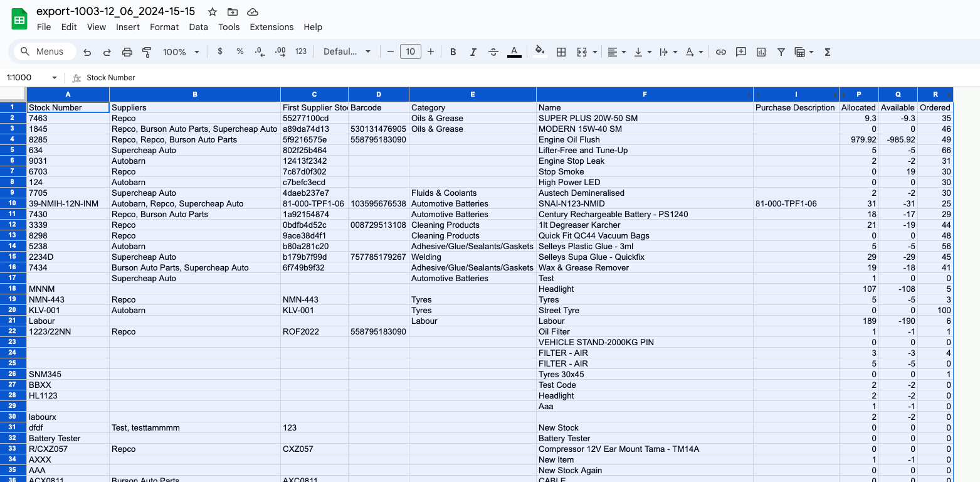Edit font size field showing 10

[x=411, y=51]
